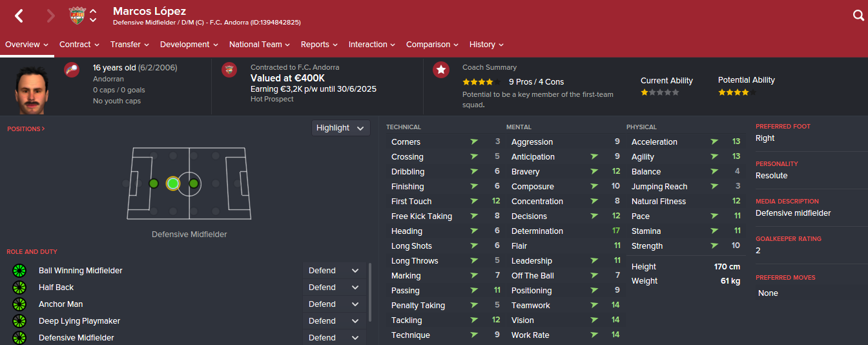Click the Andorran nationality flag icon
The width and height of the screenshot is (868, 345).
[x=72, y=70]
